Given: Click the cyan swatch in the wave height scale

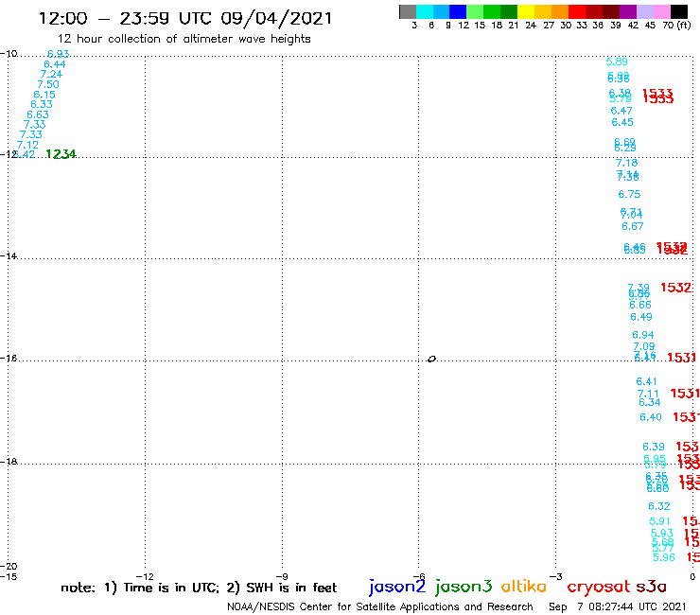Looking at the screenshot, I should coord(425,11).
